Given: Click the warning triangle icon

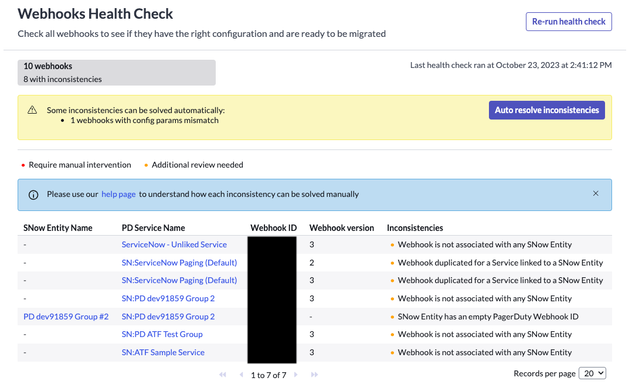Looking at the screenshot, I should pyautogui.click(x=32, y=110).
